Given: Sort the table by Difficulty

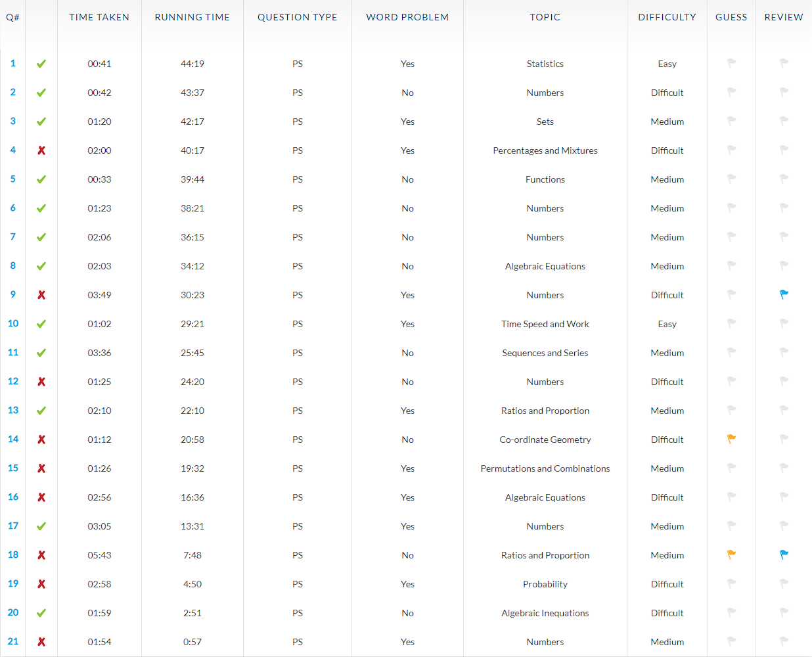Looking at the screenshot, I should click(x=667, y=17).
